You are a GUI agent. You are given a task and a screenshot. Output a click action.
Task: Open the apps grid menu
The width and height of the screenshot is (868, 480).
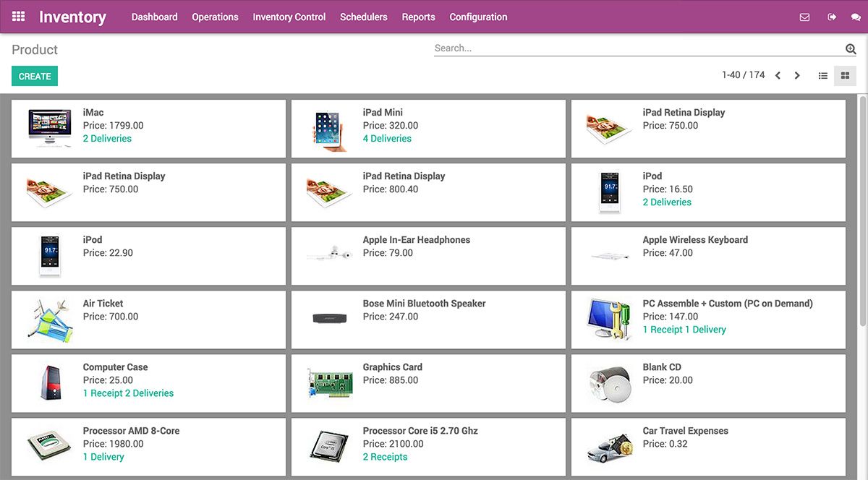coord(17,16)
